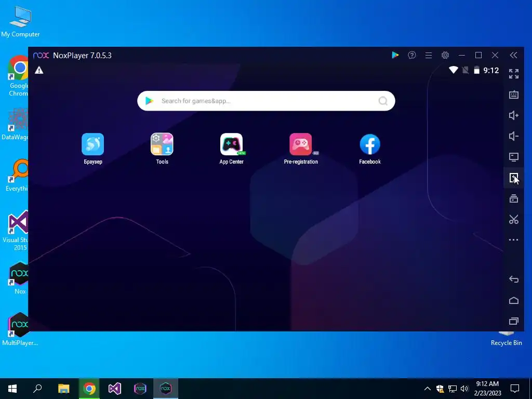Viewport: 532px width, 399px height.
Task: Click the search field for games and apps
Action: [x=266, y=101]
